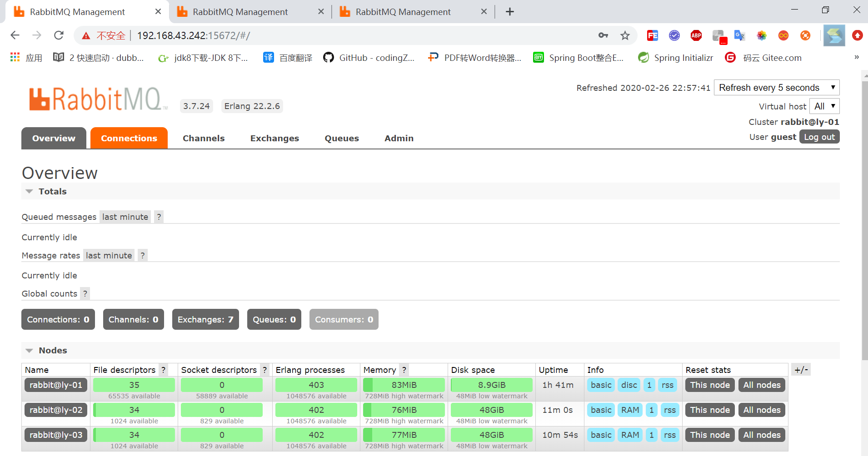
Task: Open the Spring Initializr bookmark
Action: tap(675, 58)
